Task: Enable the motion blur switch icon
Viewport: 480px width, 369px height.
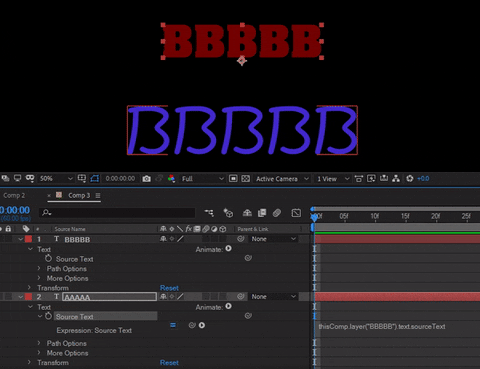Action: click(277, 213)
